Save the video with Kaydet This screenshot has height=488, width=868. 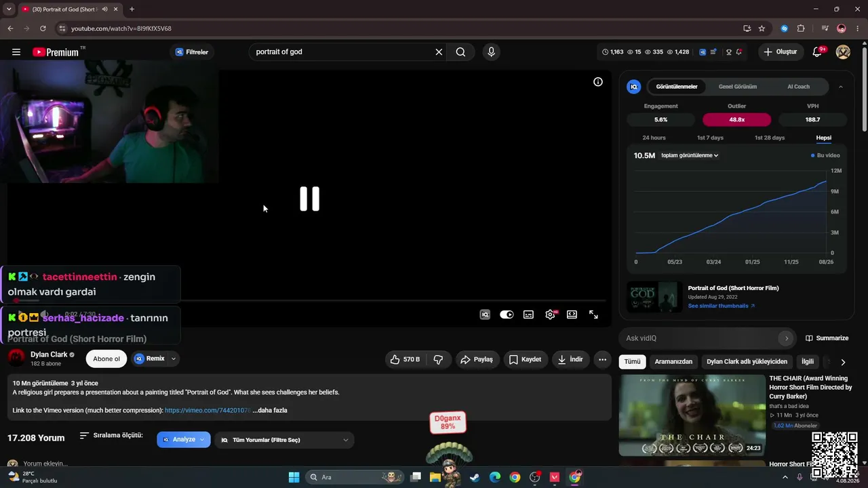526,359
